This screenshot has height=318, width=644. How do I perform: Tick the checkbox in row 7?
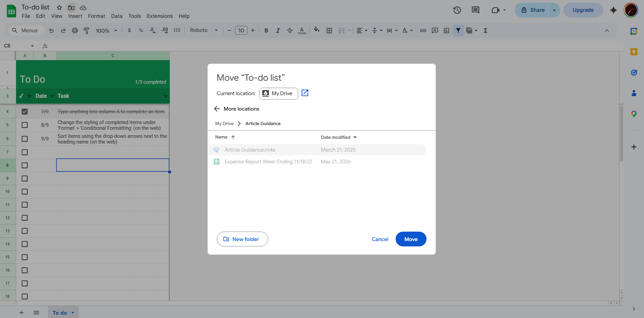click(x=25, y=152)
